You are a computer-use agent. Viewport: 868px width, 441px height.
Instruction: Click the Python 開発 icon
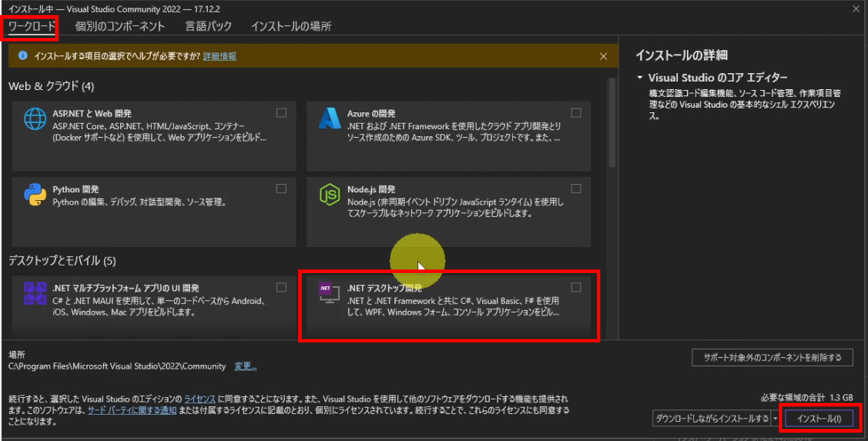coord(34,195)
